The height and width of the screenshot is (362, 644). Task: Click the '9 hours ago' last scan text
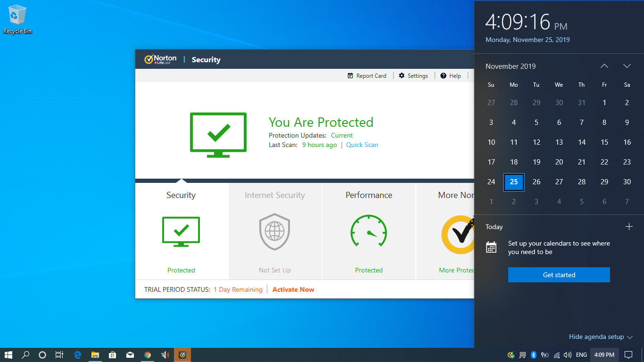[319, 145]
